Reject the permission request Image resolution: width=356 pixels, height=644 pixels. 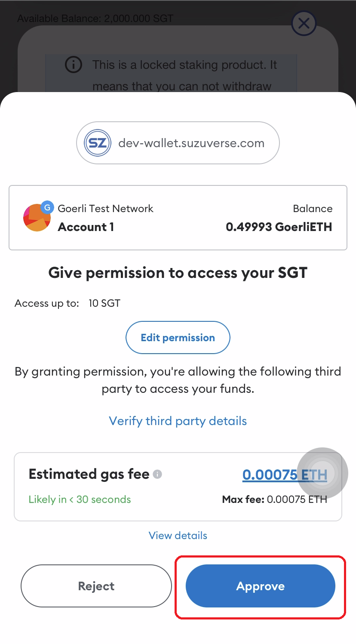pos(96,586)
